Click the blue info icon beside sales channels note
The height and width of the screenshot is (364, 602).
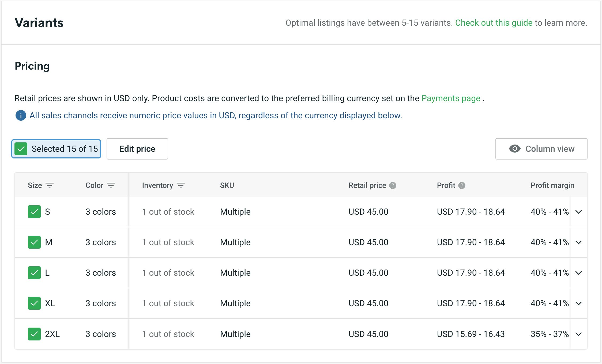click(21, 116)
